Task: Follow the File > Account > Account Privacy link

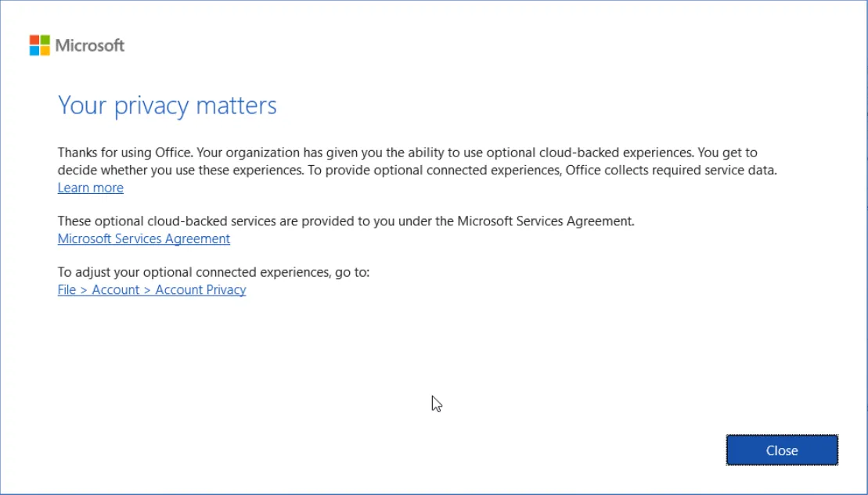Action: coord(152,289)
